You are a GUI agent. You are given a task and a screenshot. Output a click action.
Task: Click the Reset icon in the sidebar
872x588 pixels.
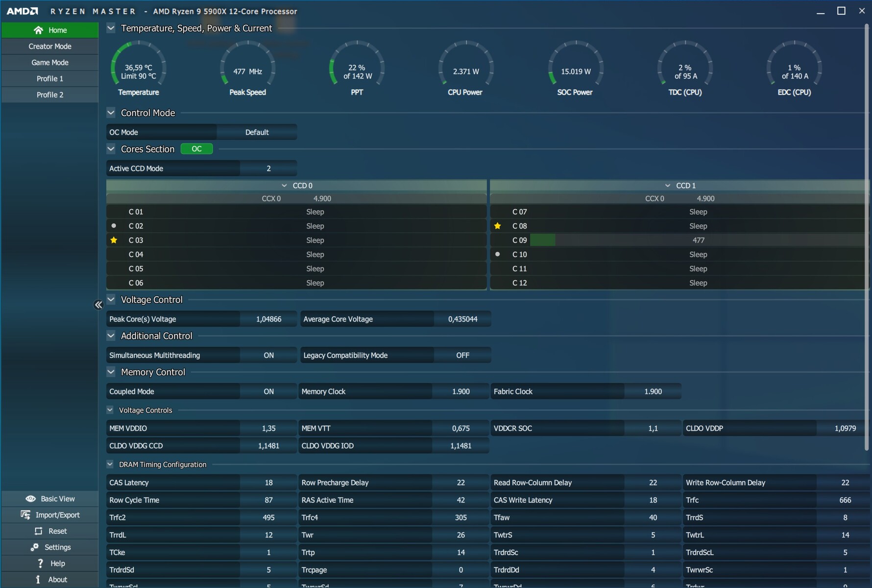click(x=38, y=531)
